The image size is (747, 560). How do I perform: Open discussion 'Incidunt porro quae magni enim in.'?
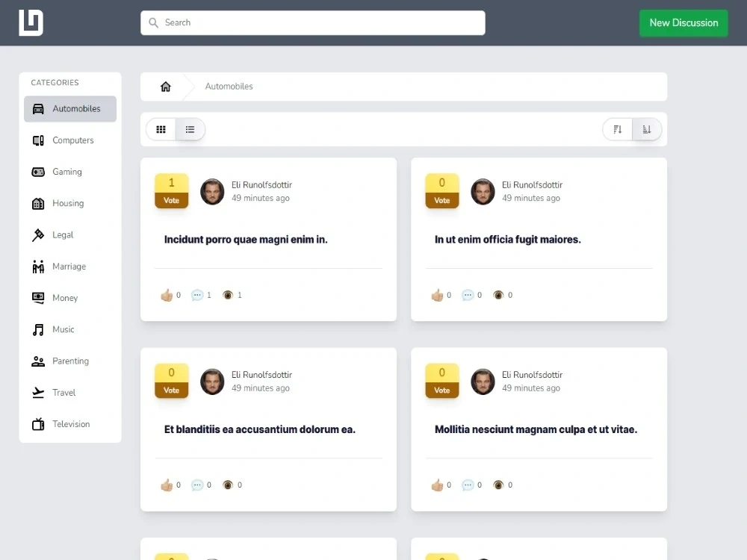tap(246, 240)
